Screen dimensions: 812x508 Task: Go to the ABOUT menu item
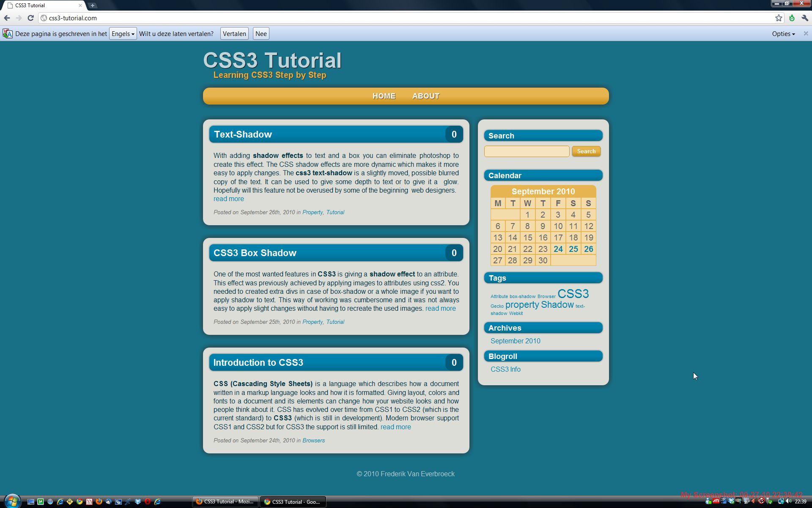click(425, 96)
